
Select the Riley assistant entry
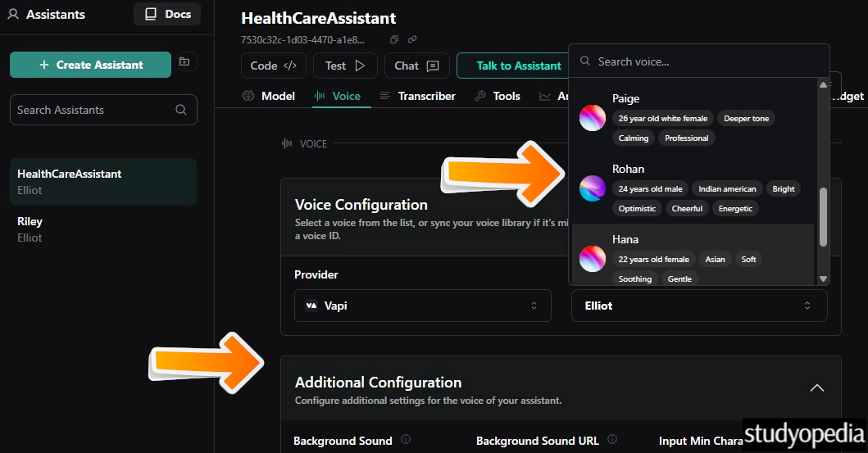click(103, 229)
